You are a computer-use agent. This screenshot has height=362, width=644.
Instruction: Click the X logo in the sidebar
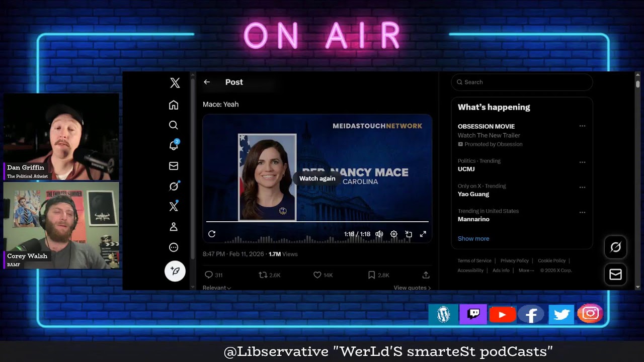point(175,83)
